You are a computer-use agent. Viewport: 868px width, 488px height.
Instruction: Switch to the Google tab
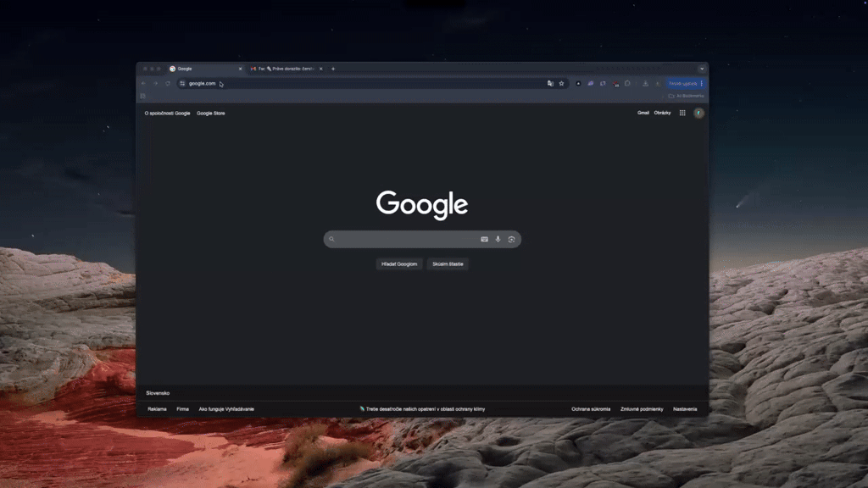pos(206,69)
